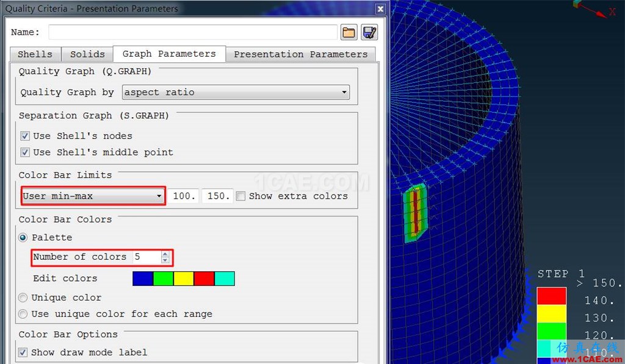Open the Quality Graph by aspect ratio dropdown
The image size is (625, 364).
coord(236,93)
